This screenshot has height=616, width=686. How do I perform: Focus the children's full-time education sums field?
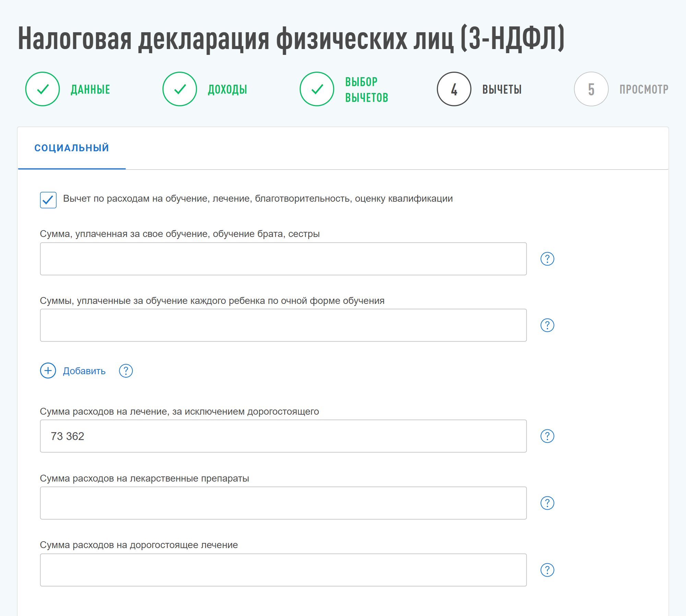pyautogui.click(x=283, y=325)
